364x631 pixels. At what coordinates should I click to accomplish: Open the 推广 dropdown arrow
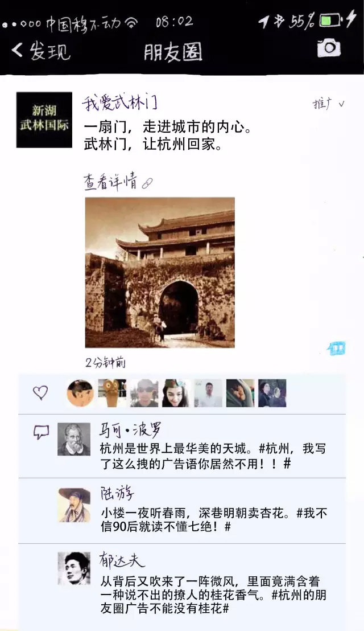tap(341, 104)
